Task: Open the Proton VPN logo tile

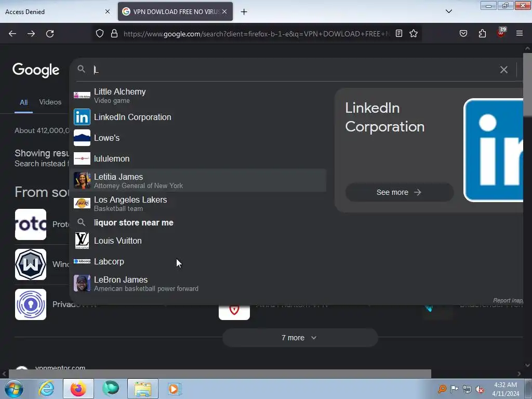Action: click(31, 224)
